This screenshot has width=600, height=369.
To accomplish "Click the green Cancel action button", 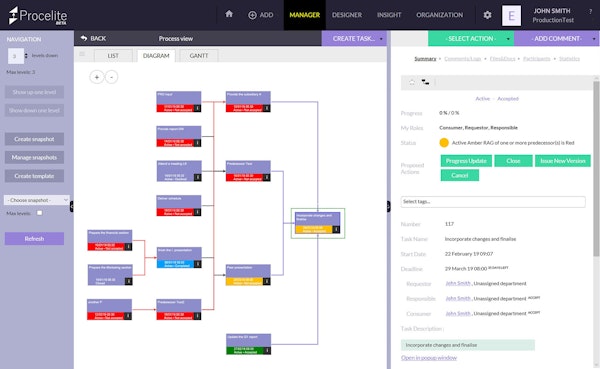I will (460, 175).
